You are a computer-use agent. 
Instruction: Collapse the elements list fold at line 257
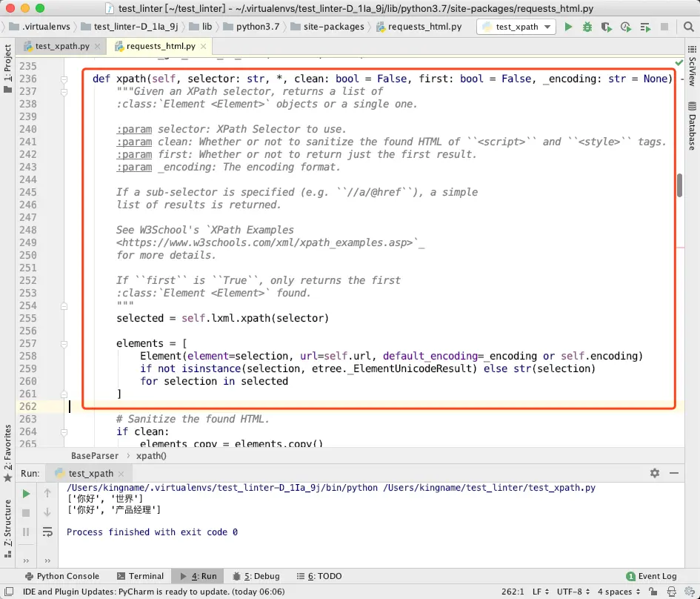click(64, 344)
